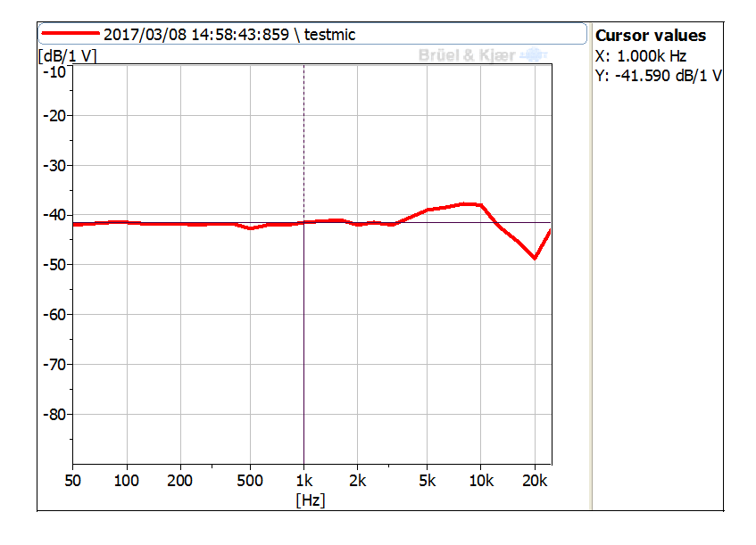Click the 1k label on frequency axis

tap(303, 480)
